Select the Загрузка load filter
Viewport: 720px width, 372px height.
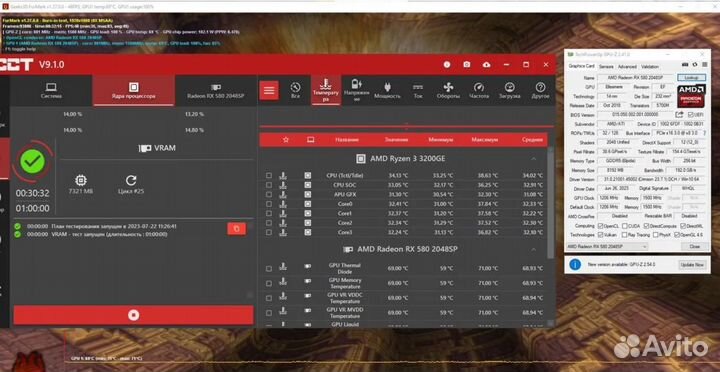click(509, 90)
